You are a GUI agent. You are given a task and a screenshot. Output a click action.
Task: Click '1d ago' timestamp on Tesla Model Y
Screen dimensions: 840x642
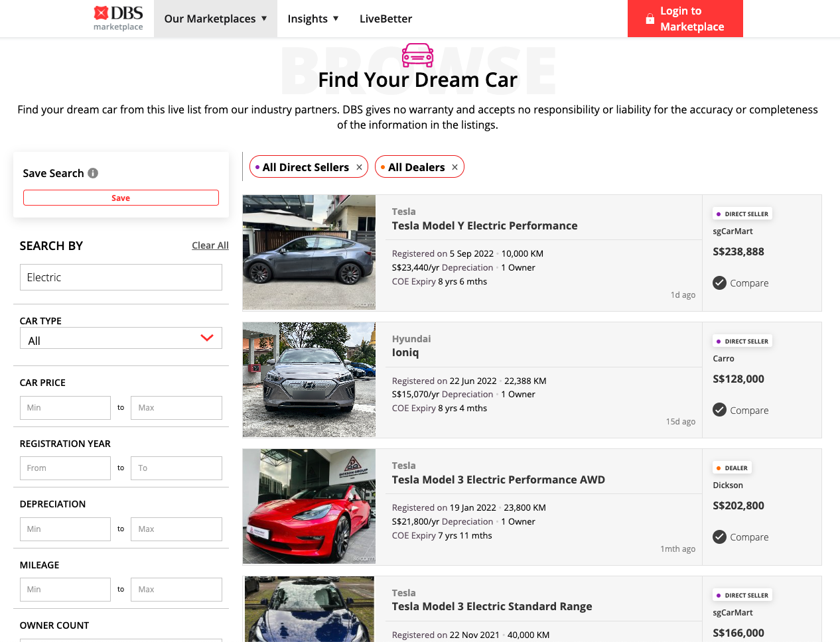point(683,294)
